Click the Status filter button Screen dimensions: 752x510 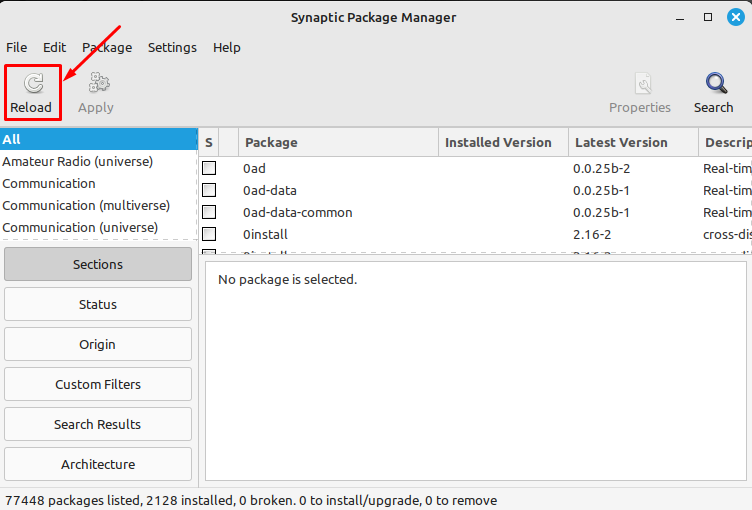coord(98,304)
